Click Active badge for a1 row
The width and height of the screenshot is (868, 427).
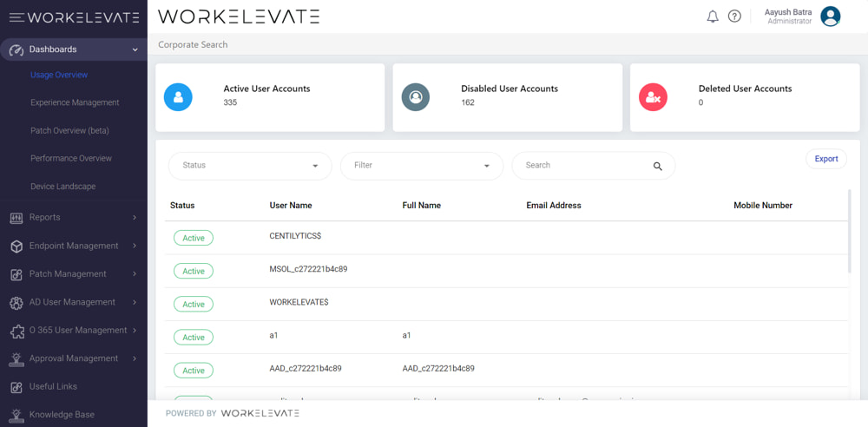click(194, 338)
